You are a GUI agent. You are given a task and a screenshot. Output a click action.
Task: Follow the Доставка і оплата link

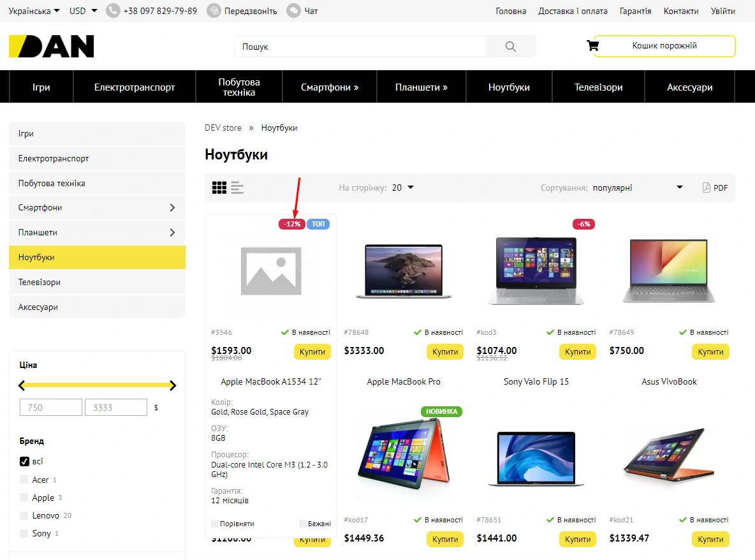(x=573, y=11)
